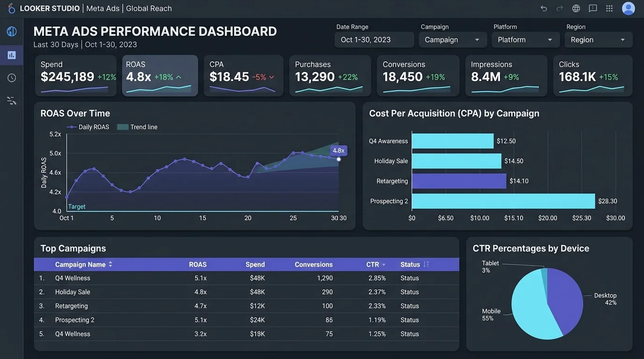The image size is (644, 359).
Task: Select the ROAS 4.8x scorecard
Action: (160, 76)
